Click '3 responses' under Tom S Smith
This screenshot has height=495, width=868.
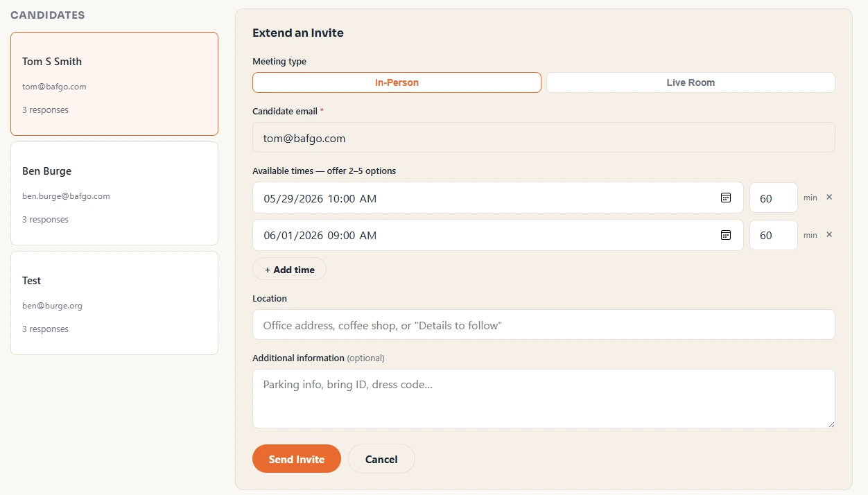click(45, 110)
